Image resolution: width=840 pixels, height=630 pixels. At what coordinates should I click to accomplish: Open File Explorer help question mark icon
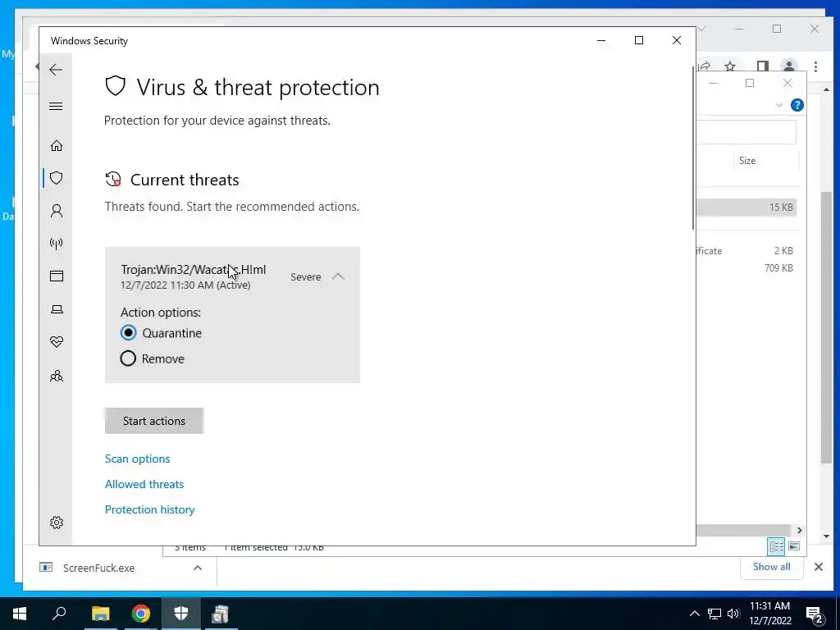coord(797,105)
